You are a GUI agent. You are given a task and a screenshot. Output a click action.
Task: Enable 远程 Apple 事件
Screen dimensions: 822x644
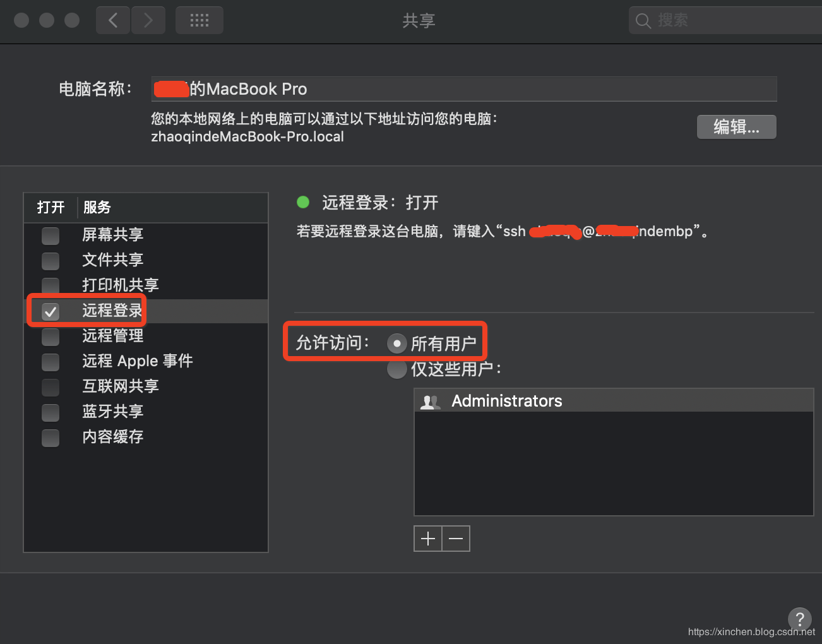tap(50, 362)
